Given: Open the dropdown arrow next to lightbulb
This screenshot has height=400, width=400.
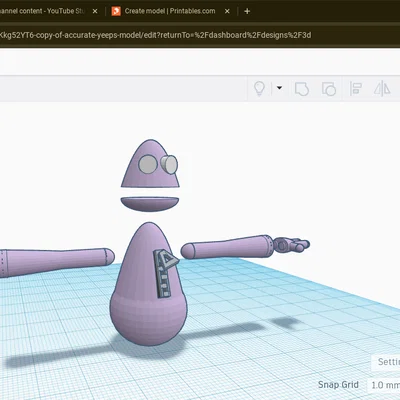Looking at the screenshot, I should pyautogui.click(x=279, y=88).
